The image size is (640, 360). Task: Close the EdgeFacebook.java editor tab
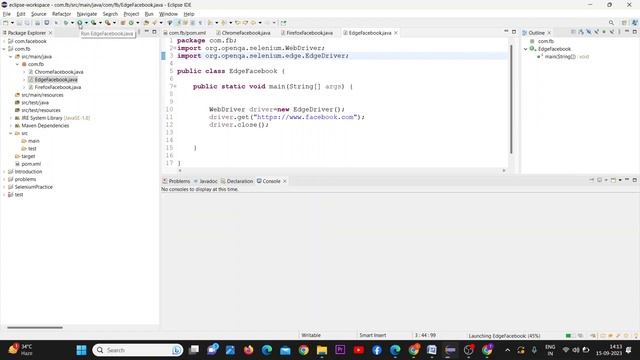click(x=396, y=33)
